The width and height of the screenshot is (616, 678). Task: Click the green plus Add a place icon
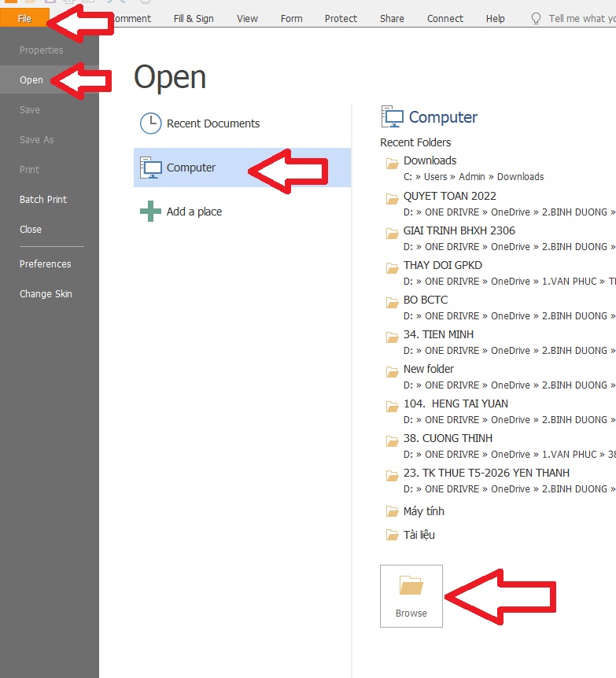[x=150, y=212]
